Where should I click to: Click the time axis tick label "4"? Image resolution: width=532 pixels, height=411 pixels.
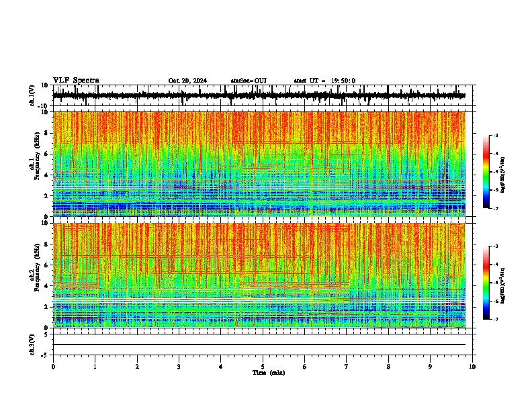coord(221,367)
